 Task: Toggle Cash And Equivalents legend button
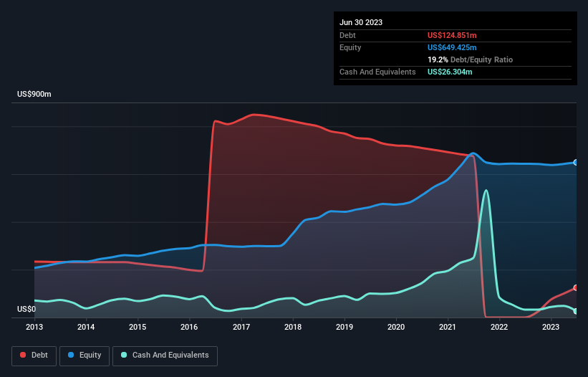coord(165,355)
